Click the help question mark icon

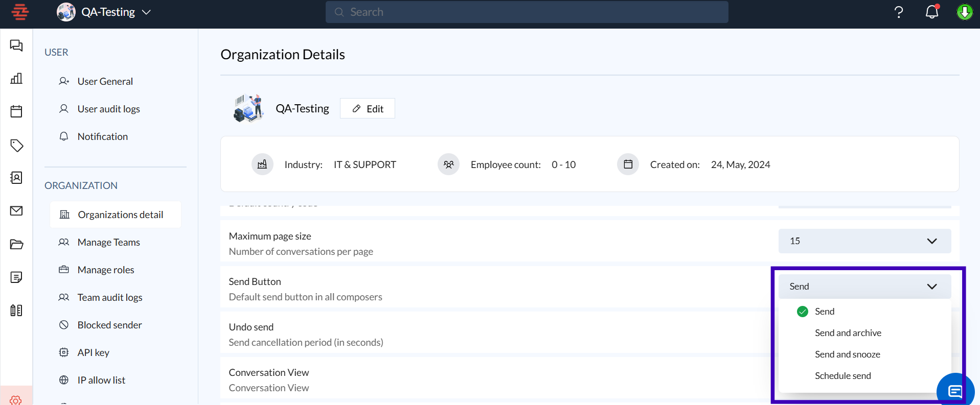pyautogui.click(x=898, y=12)
